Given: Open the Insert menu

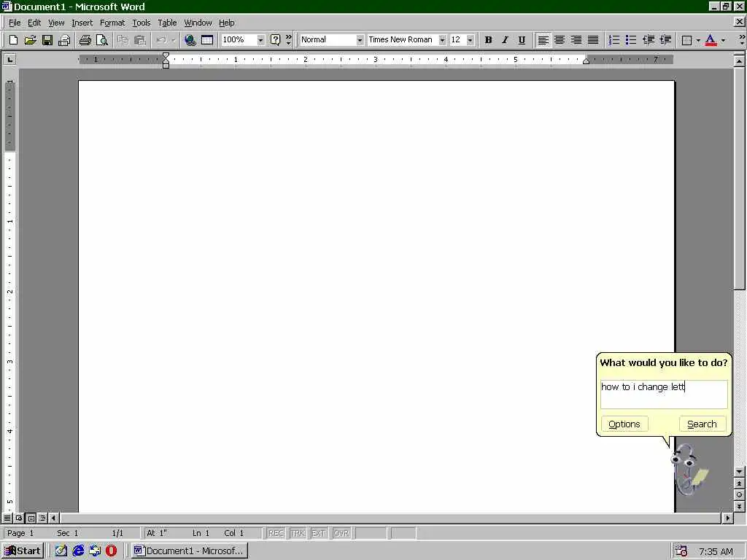Looking at the screenshot, I should 82,23.
